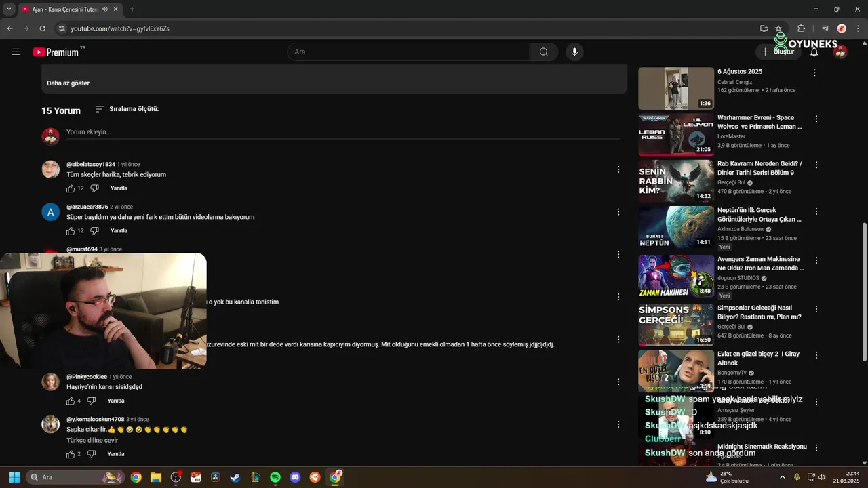The height and width of the screenshot is (488, 868).
Task: Open options menu for @sibelatasoy1834 comment
Action: click(x=618, y=169)
